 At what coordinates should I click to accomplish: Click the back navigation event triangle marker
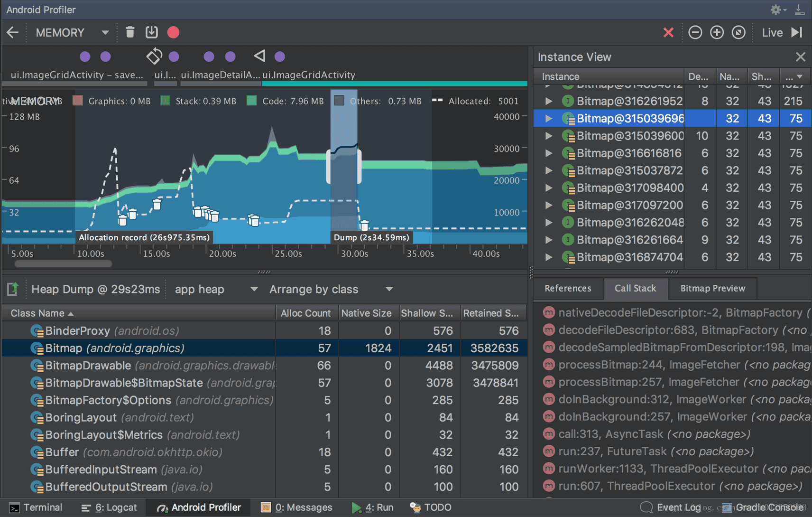tap(259, 56)
